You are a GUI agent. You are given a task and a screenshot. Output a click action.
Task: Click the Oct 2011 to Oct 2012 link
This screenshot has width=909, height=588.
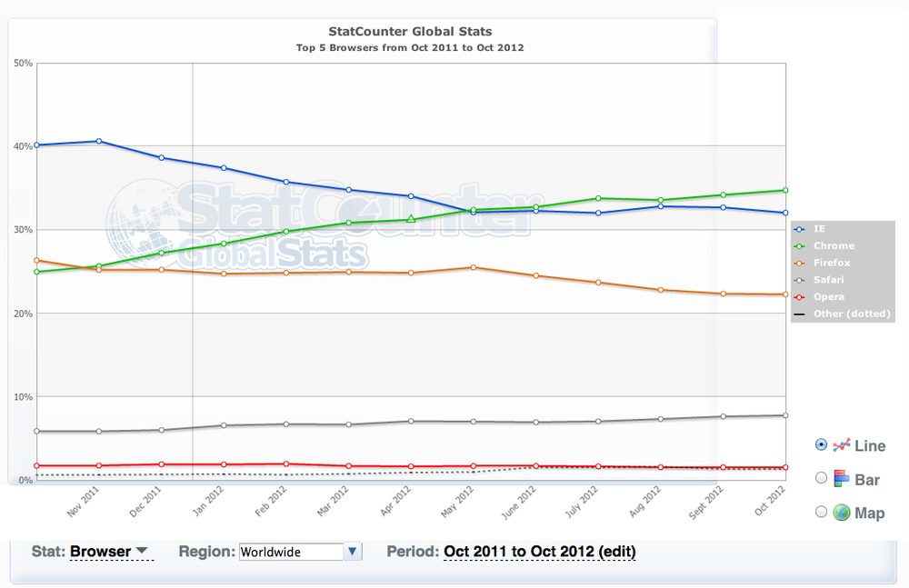coord(522,552)
